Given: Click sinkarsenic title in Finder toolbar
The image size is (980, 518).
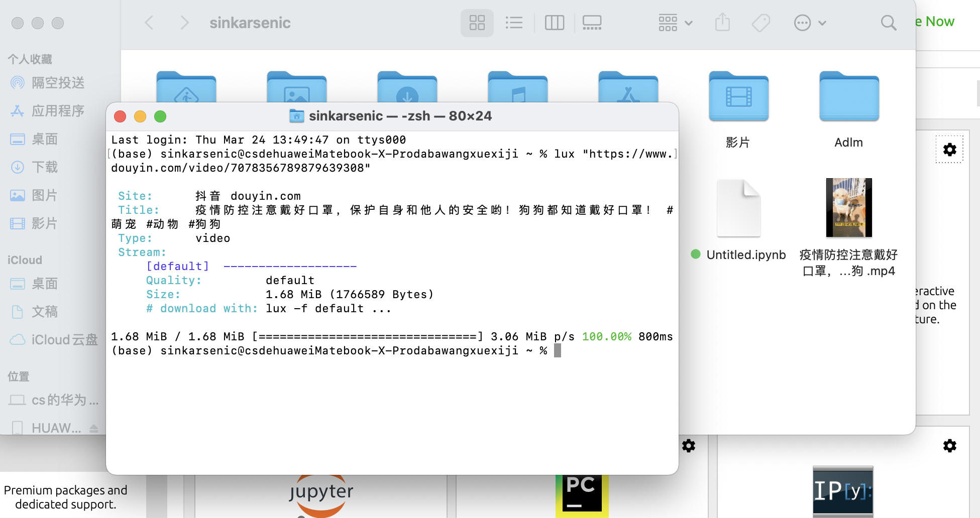Looking at the screenshot, I should click(250, 23).
